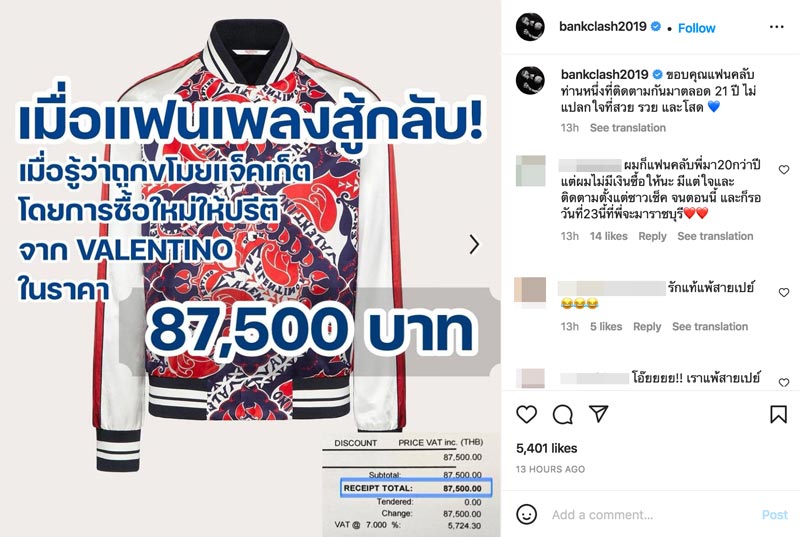This screenshot has width=800, height=537.
Task: Like the comment about following 20 years
Action: 784,169
